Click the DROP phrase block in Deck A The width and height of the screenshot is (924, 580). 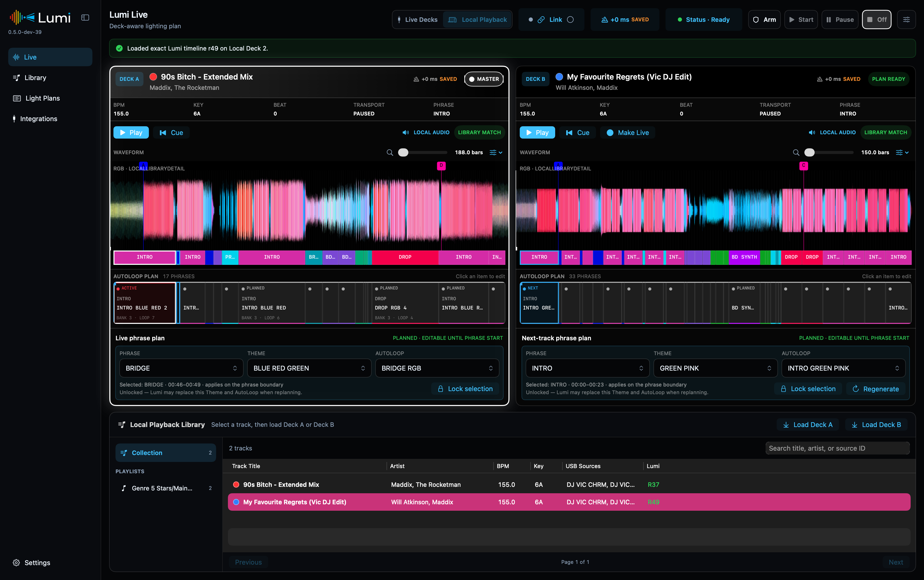(405, 257)
